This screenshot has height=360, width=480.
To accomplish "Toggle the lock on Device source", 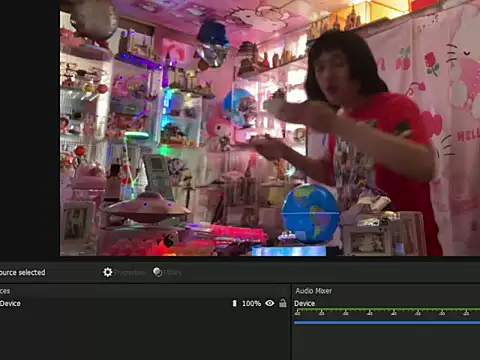I will pyautogui.click(x=283, y=303).
